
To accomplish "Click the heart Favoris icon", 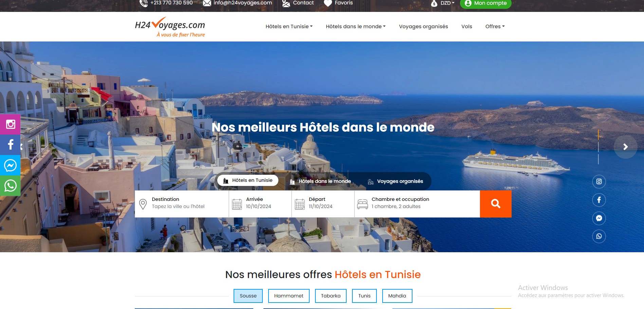I will tap(328, 3).
